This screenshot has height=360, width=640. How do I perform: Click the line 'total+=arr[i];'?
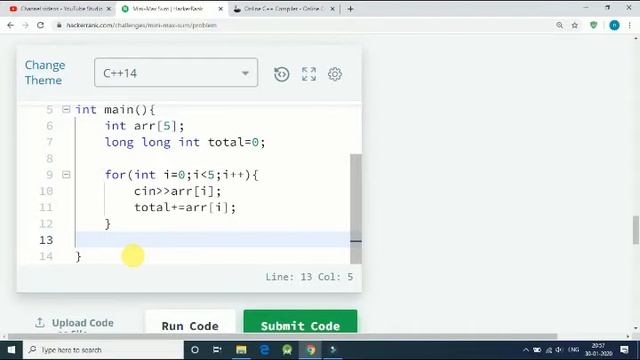[x=185, y=207]
